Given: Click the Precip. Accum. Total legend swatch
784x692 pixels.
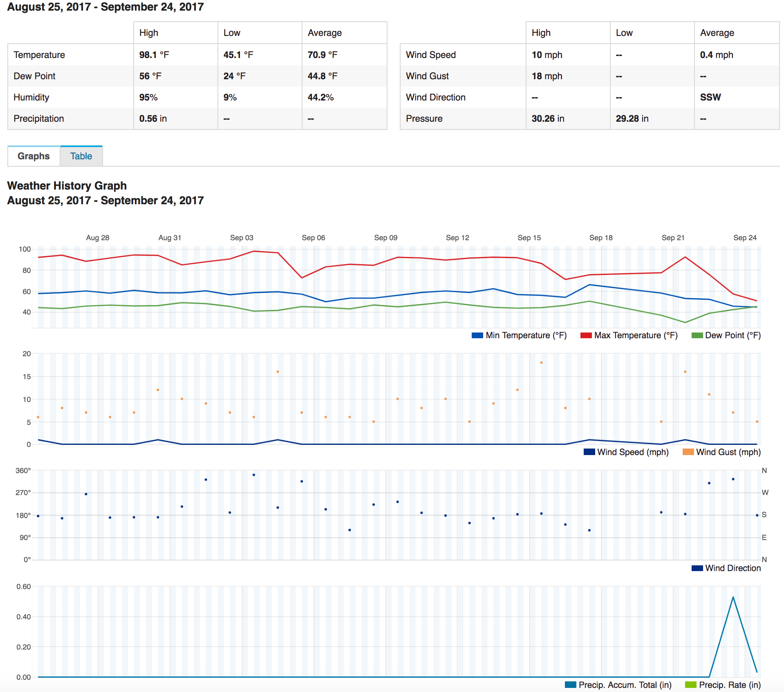Looking at the screenshot, I should coord(571,685).
